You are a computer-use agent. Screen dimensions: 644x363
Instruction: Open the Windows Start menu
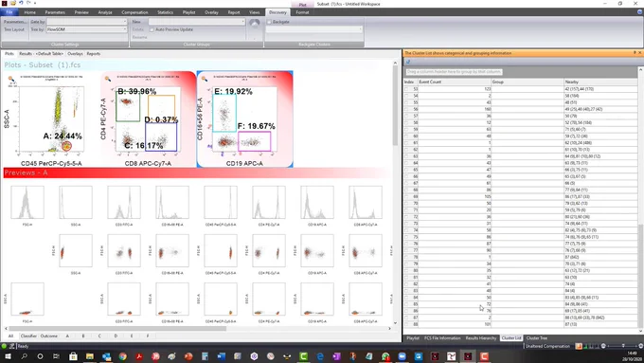click(x=8, y=356)
